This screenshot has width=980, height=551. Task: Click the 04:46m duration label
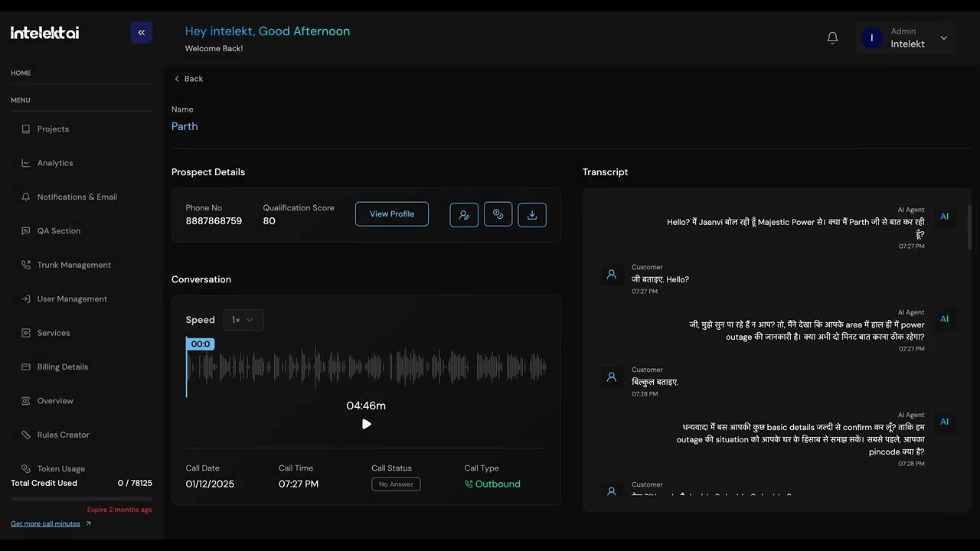tap(366, 406)
